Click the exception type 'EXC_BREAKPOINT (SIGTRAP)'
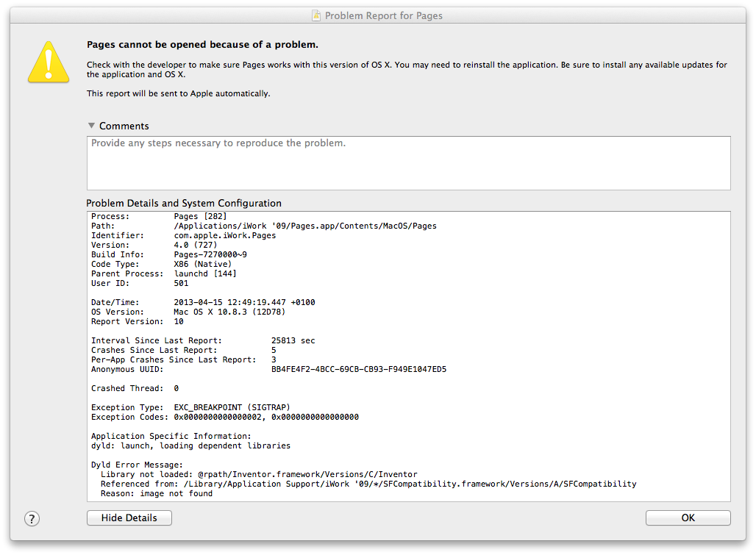This screenshot has height=555, width=756. tap(232, 407)
